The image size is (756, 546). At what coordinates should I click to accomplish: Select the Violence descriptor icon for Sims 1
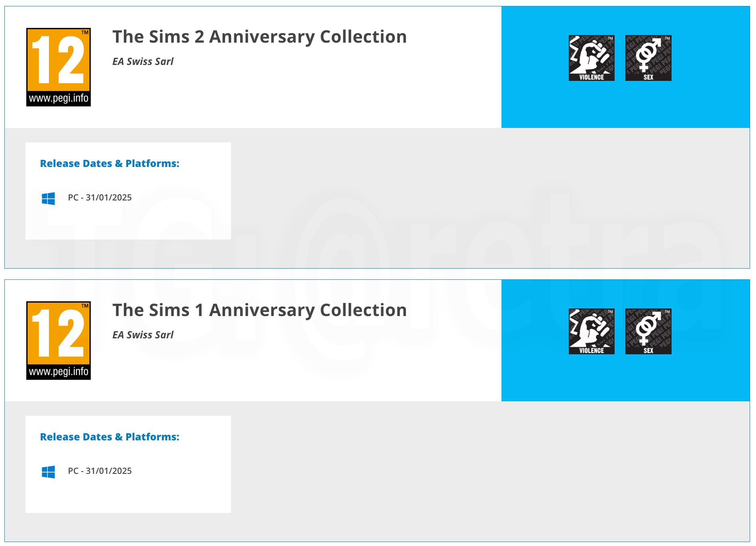pyautogui.click(x=591, y=331)
